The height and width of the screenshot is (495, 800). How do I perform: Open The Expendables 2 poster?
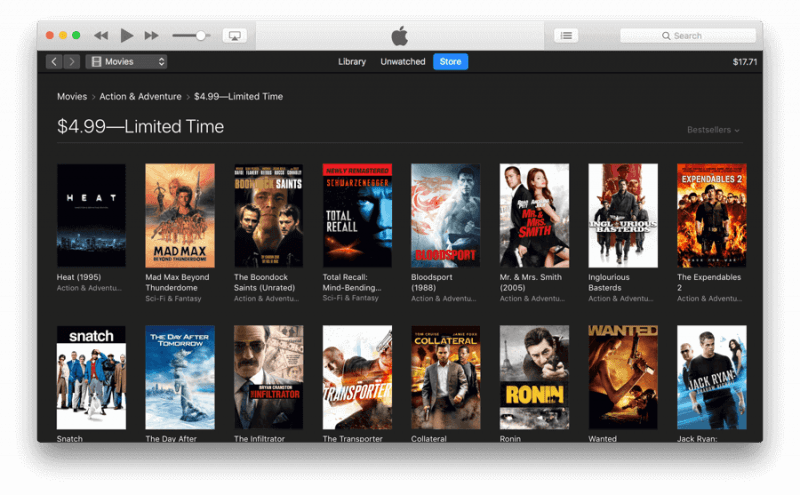(x=711, y=215)
